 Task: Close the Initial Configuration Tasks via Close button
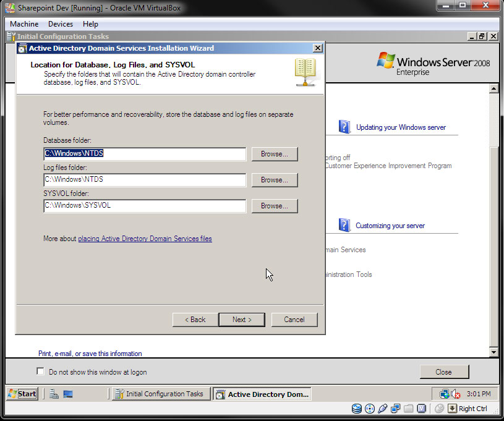444,372
